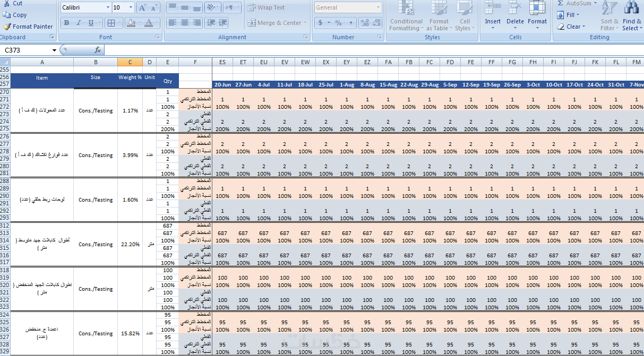
Task: Apply Comma Style number format
Action: click(x=350, y=23)
